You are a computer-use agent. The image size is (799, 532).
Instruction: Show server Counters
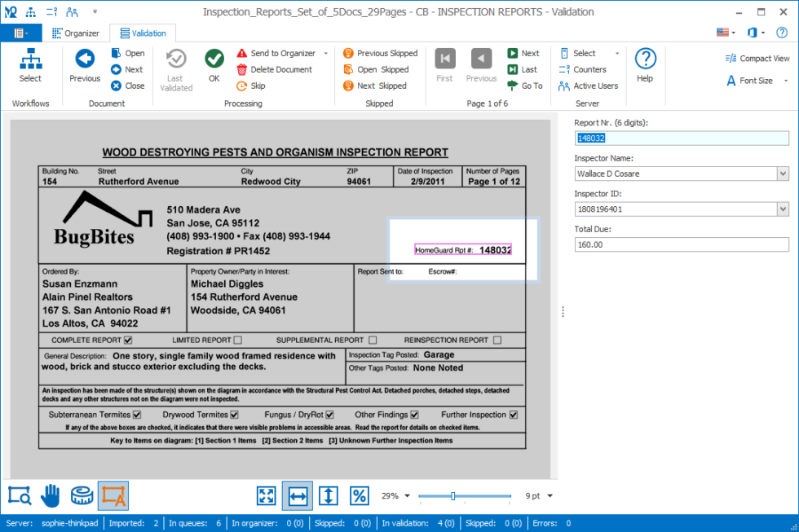(582, 69)
